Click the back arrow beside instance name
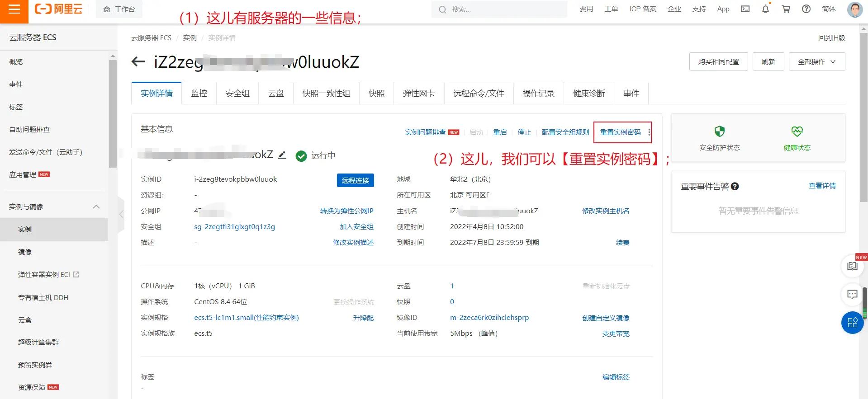Screen dimensions: 868x399 tap(138, 62)
